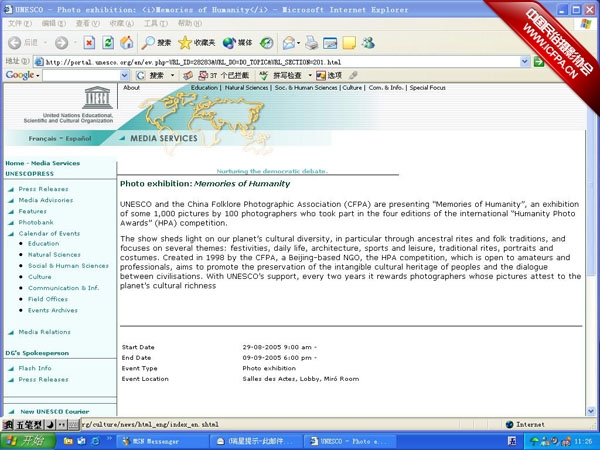Click the Windows Start (开始) button

(28, 441)
